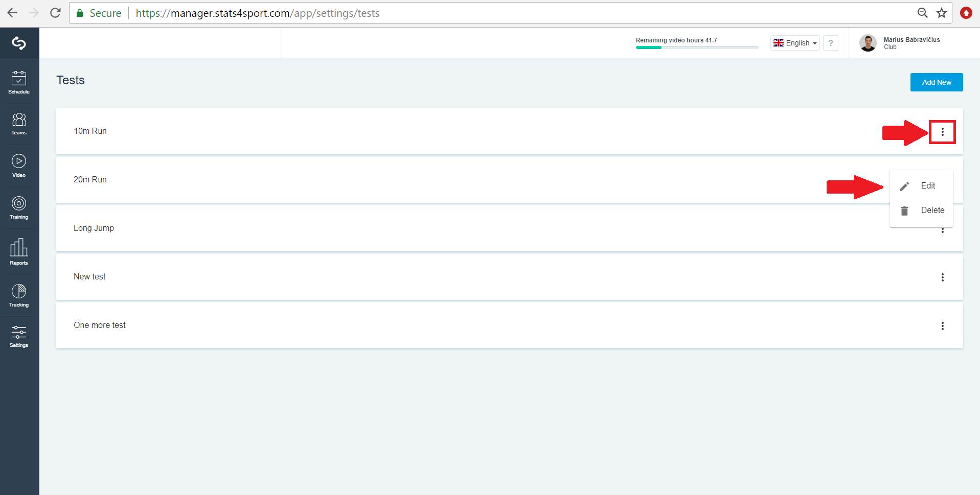Image resolution: width=980 pixels, height=495 pixels.
Task: Click the pencil icon next to Edit
Action: click(x=904, y=186)
